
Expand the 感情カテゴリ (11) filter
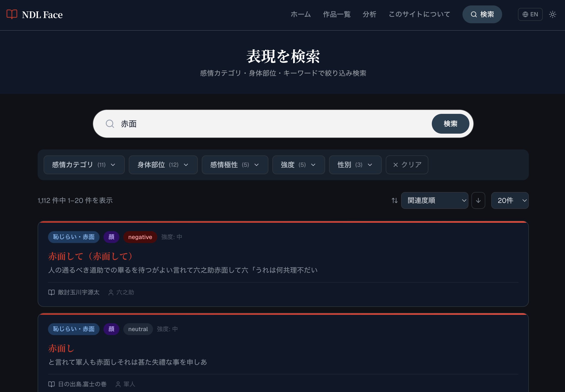pos(84,165)
